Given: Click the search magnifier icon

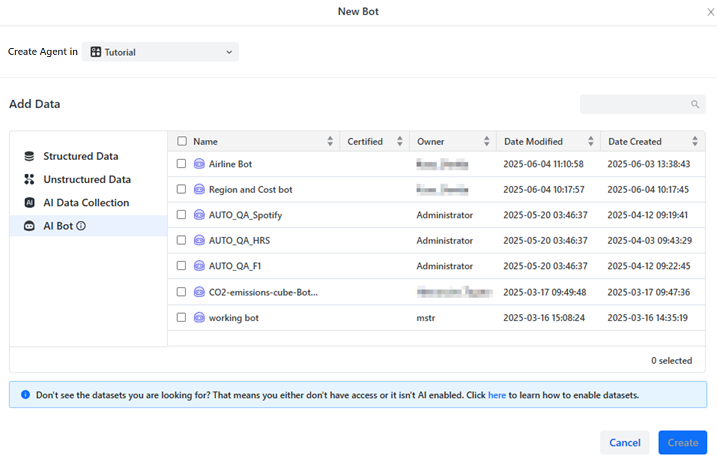Looking at the screenshot, I should coord(695,104).
